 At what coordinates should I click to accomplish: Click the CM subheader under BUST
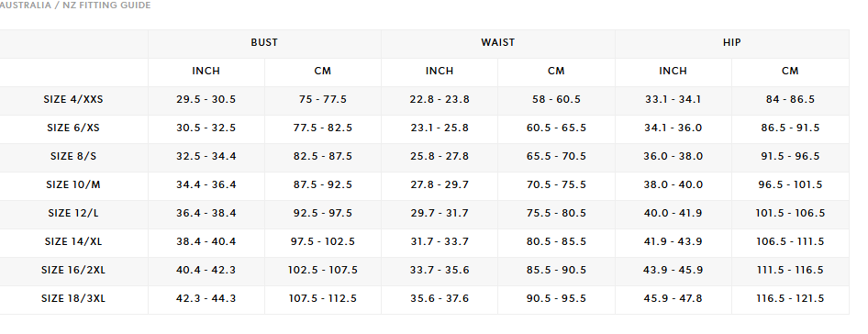[323, 71]
